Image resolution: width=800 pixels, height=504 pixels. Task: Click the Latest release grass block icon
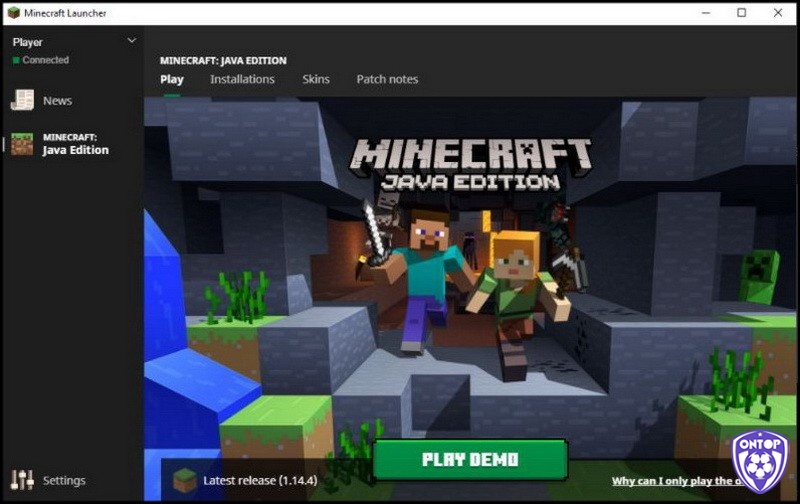tap(185, 480)
